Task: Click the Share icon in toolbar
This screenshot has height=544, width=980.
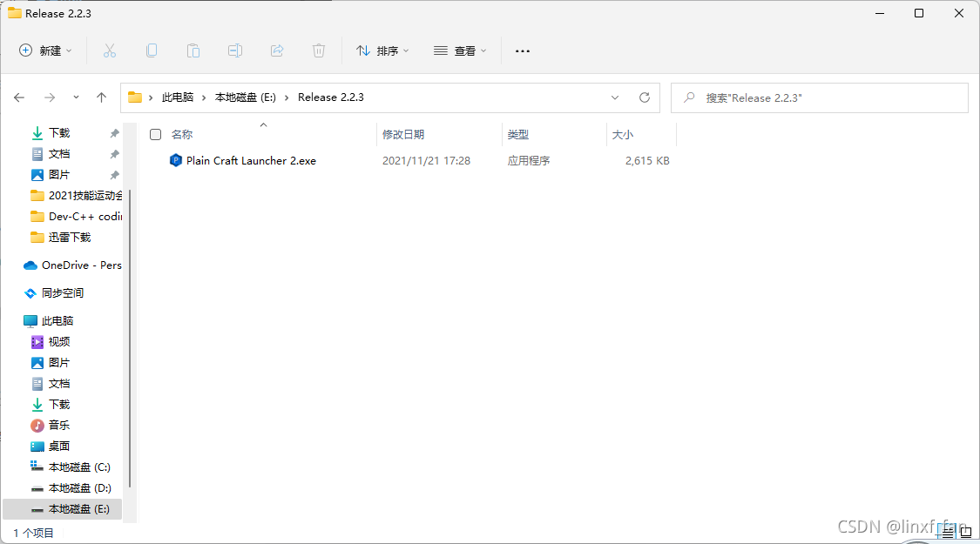Action: point(277,50)
